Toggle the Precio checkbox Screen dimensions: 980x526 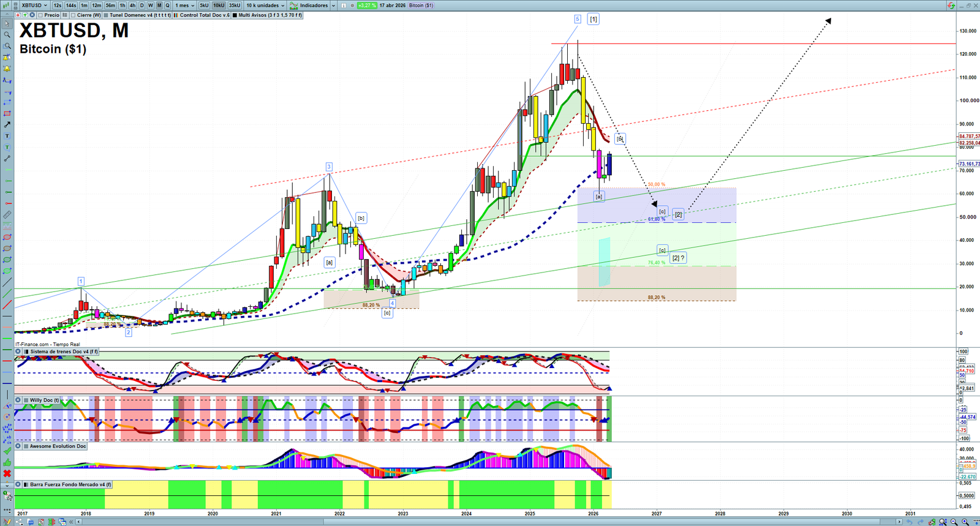(x=40, y=15)
